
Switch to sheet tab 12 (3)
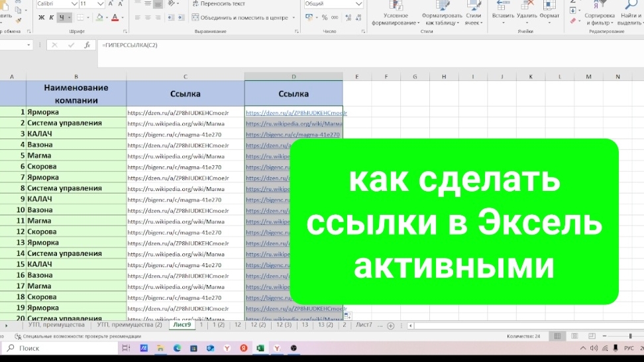coord(284,325)
